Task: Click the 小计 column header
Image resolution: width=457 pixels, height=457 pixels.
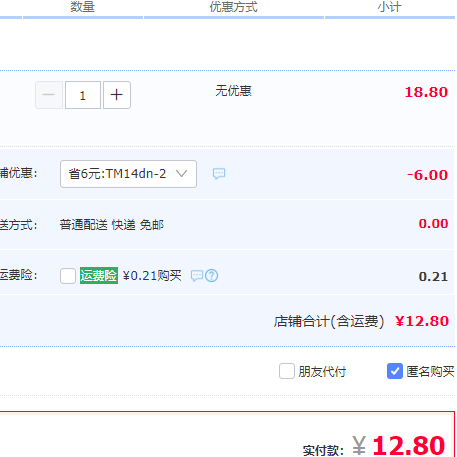Action: [389, 7]
